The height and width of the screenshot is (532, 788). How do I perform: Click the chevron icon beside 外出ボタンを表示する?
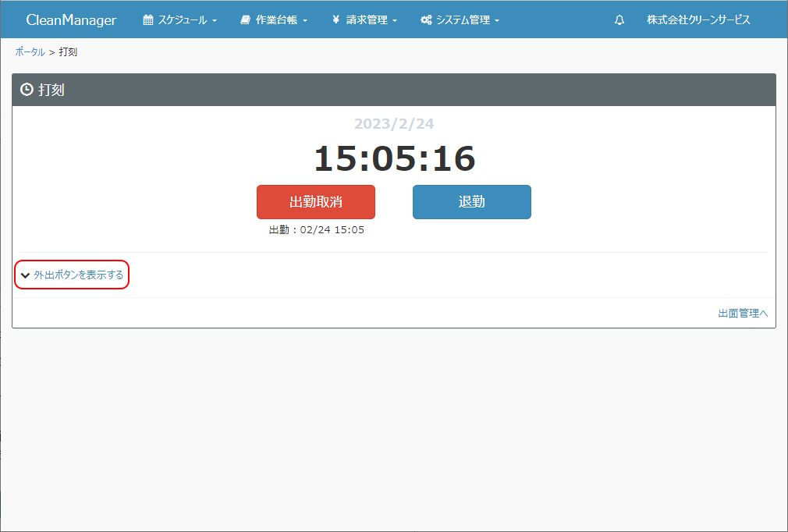click(x=25, y=275)
